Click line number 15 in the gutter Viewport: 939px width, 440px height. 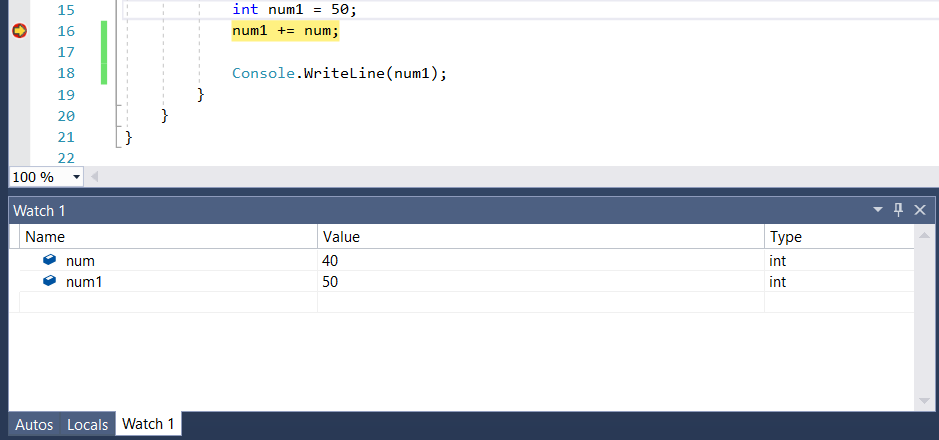66,10
